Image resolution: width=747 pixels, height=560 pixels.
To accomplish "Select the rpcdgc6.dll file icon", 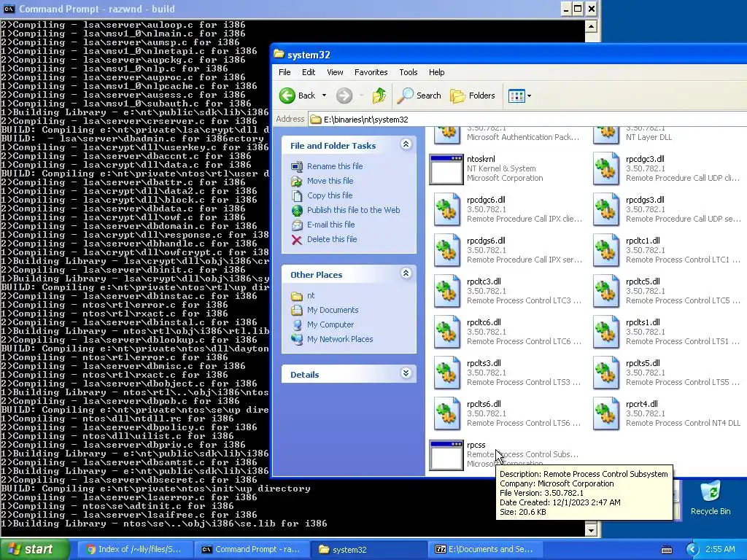I will pyautogui.click(x=446, y=210).
